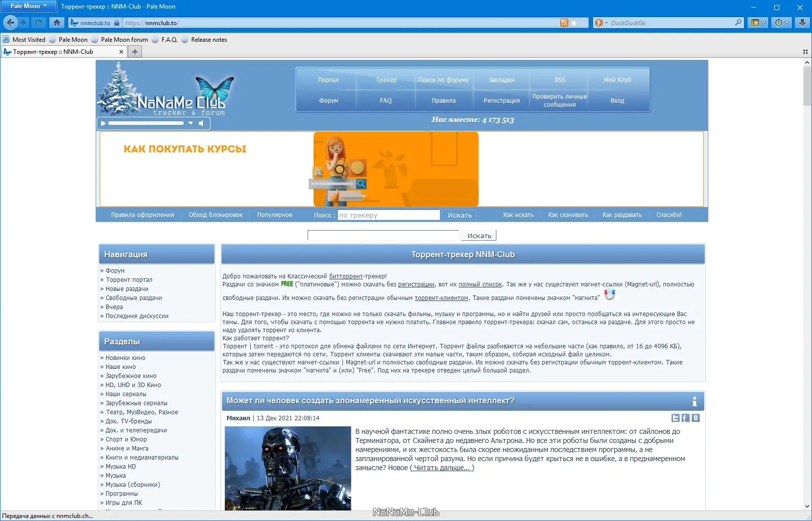The height and width of the screenshot is (521, 812).
Task: Open Новинки кино in Разделы
Action: click(125, 358)
